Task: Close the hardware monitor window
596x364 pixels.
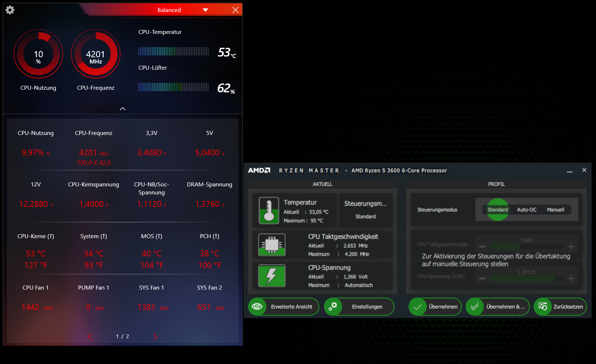Action: click(235, 10)
